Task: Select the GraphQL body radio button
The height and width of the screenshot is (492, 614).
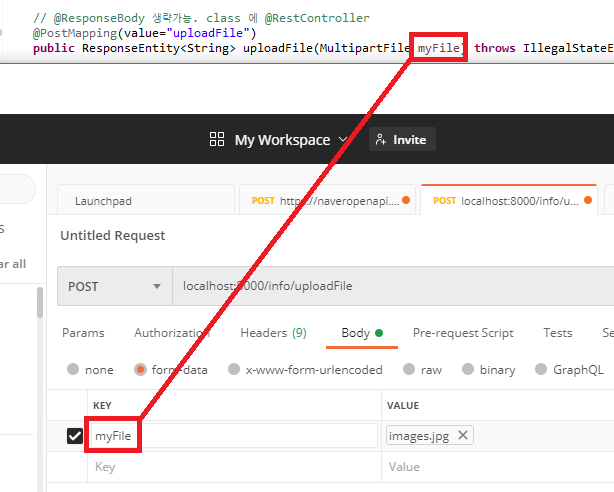Action: [x=541, y=369]
